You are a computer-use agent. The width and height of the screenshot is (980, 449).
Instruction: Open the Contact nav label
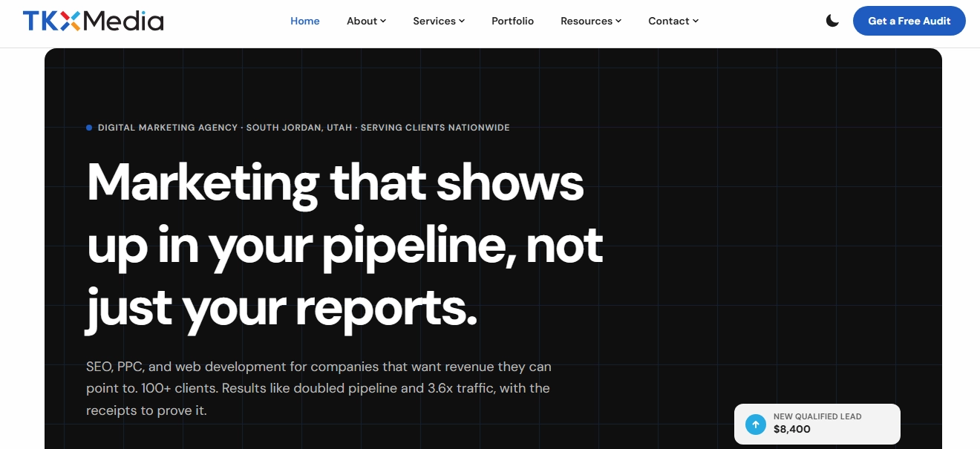tap(669, 21)
